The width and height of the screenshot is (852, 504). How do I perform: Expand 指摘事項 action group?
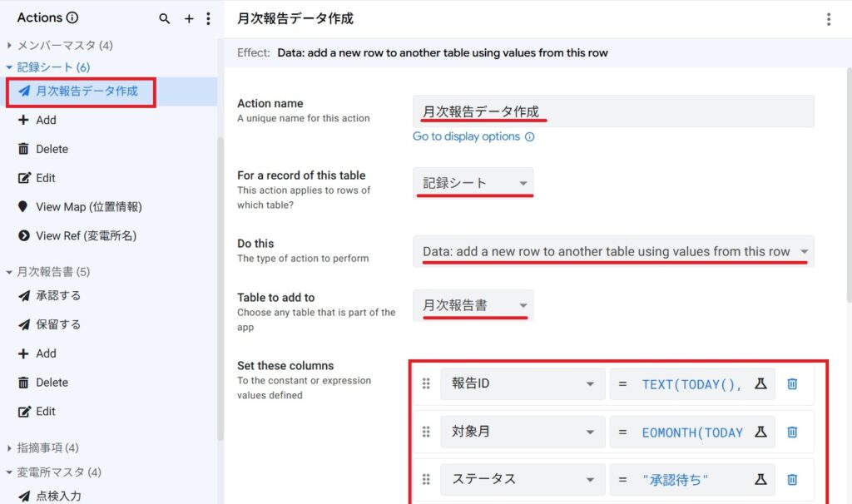[10, 448]
